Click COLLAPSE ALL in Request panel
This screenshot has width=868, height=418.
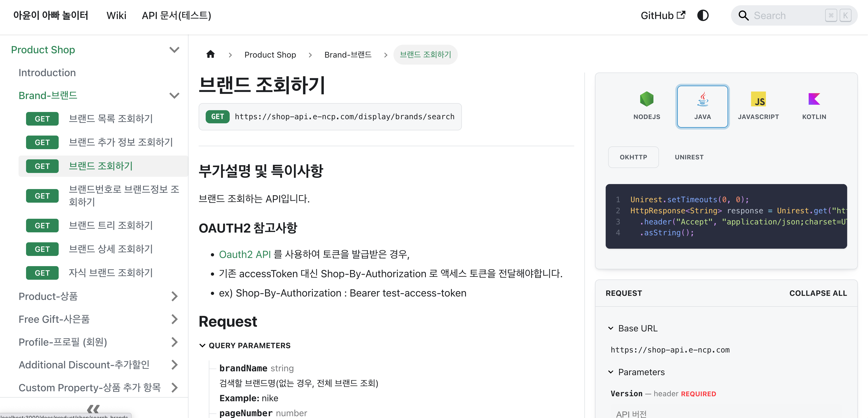(x=818, y=293)
